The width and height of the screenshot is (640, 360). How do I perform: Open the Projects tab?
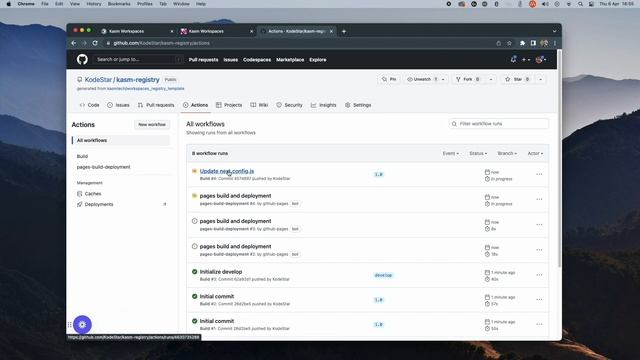click(x=229, y=105)
